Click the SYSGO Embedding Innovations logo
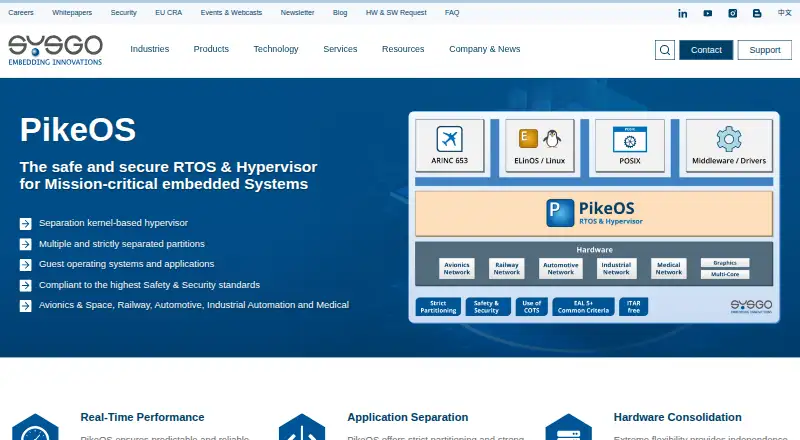This screenshot has width=800, height=440. point(56,50)
